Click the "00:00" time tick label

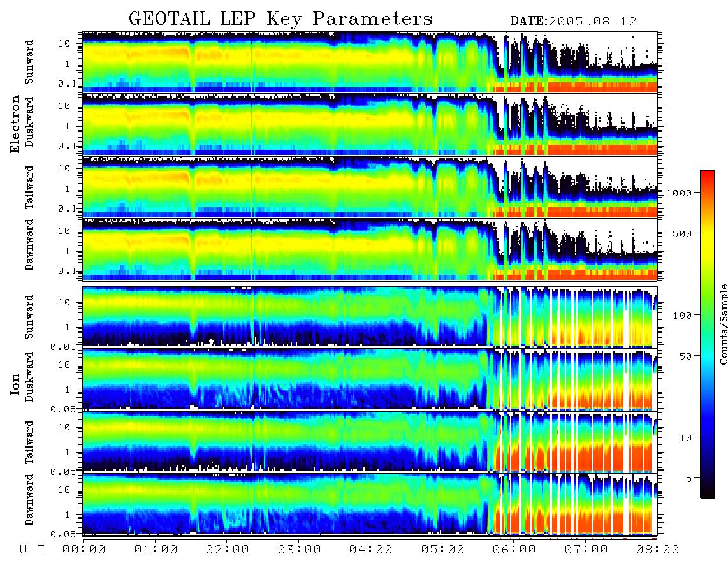tap(84, 550)
